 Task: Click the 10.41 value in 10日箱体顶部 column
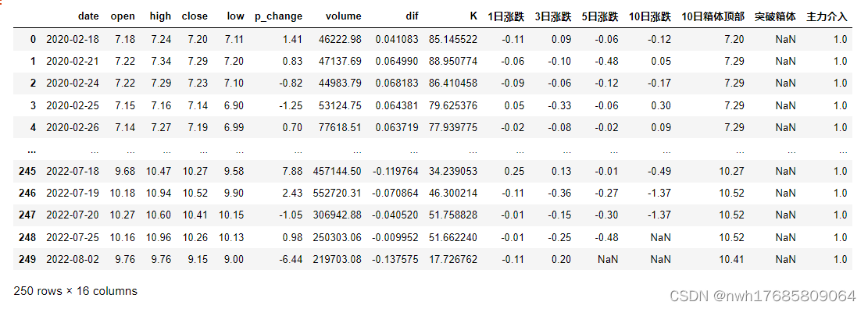point(732,259)
